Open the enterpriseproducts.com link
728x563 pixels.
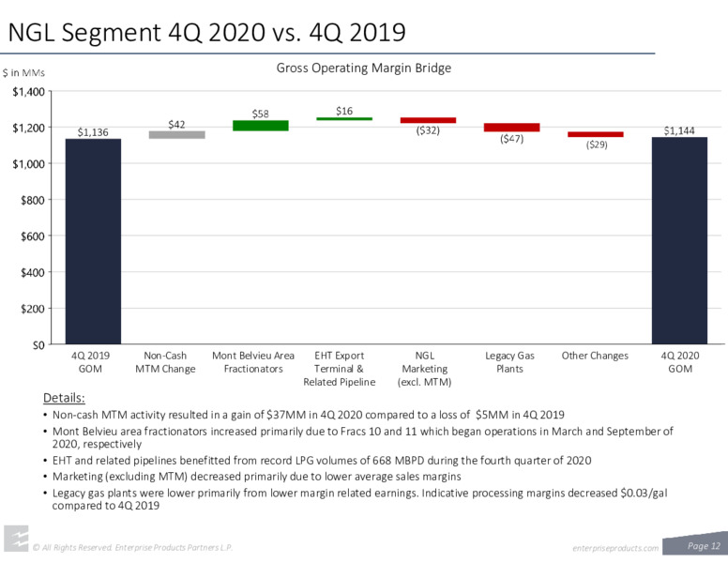[x=615, y=548]
